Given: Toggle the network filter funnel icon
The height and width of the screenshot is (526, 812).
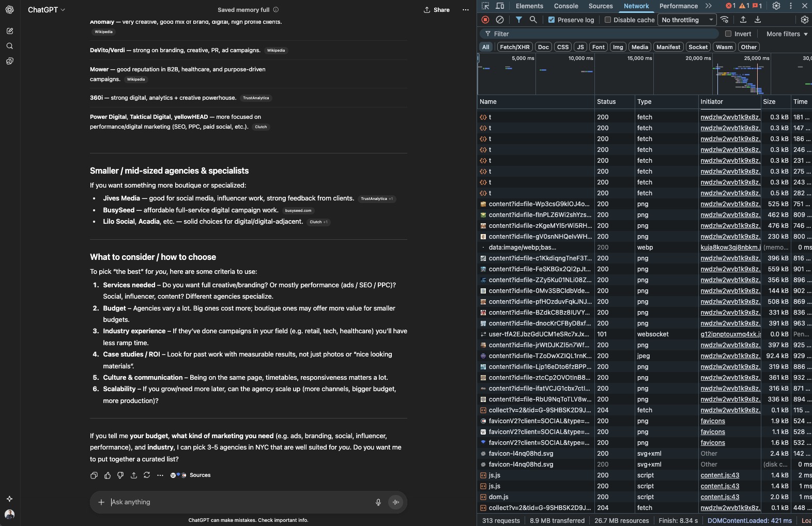Looking at the screenshot, I should (518, 20).
